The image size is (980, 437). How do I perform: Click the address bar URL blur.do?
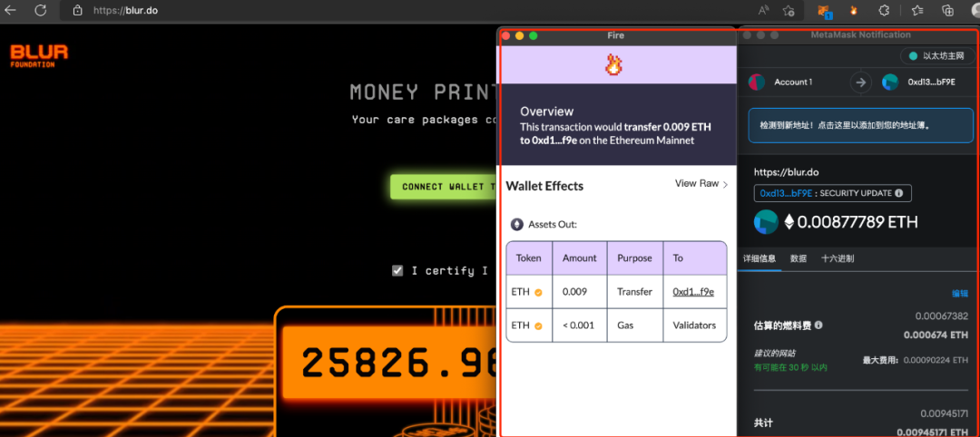pos(125,10)
